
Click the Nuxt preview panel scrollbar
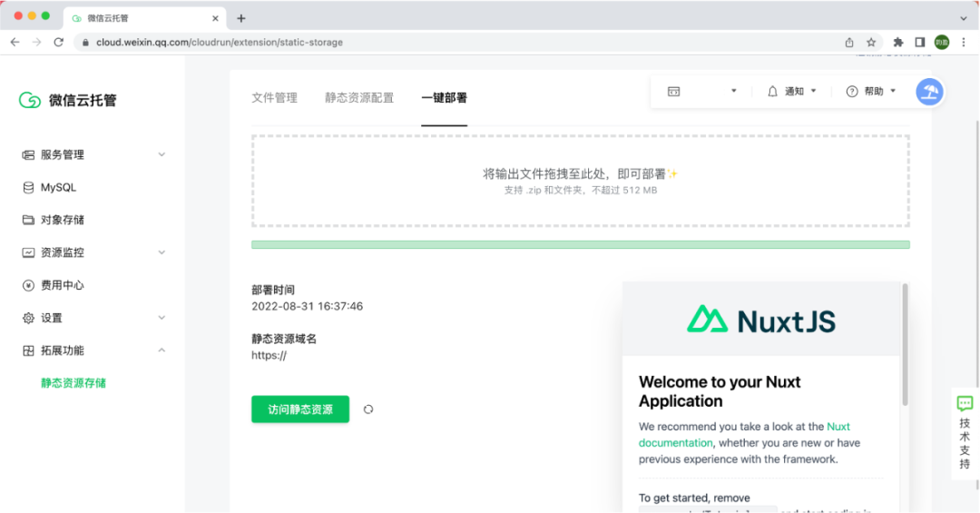(x=905, y=344)
